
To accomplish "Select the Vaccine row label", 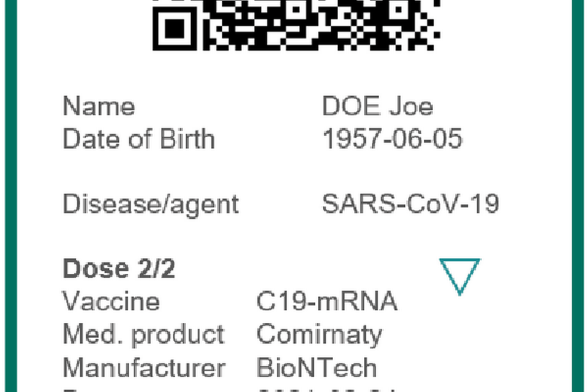I will (x=111, y=301).
